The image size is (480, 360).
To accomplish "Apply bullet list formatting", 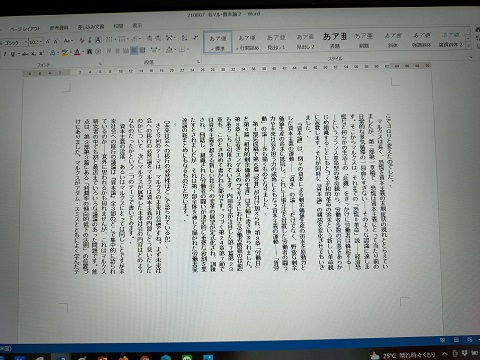I will (x=109, y=39).
